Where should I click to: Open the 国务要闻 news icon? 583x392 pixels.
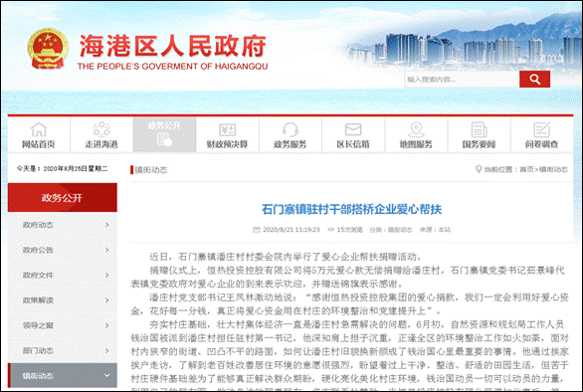(x=479, y=129)
